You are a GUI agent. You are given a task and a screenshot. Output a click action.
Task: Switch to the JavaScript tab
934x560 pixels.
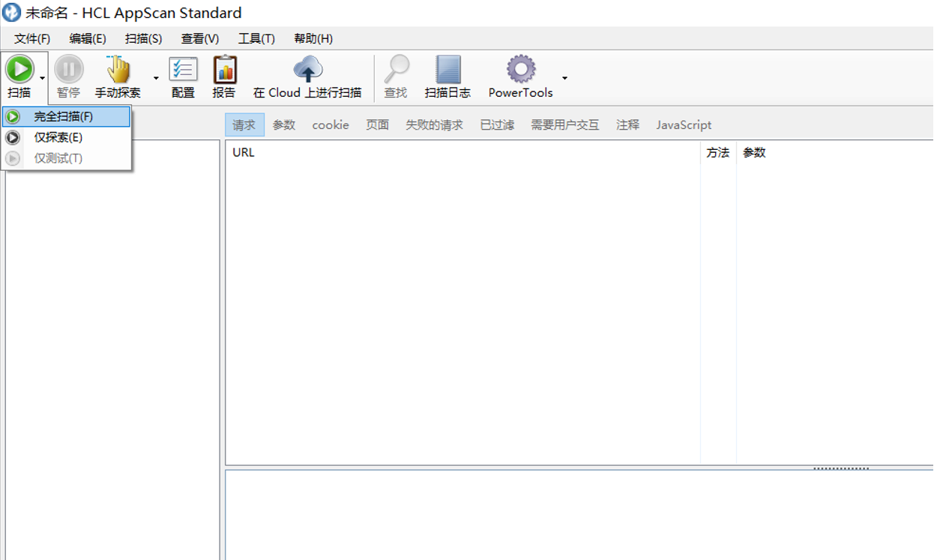[683, 124]
